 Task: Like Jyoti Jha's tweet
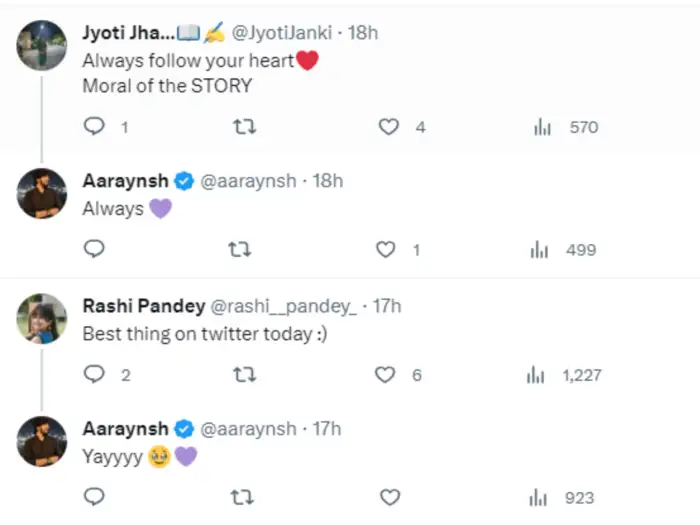pos(388,127)
